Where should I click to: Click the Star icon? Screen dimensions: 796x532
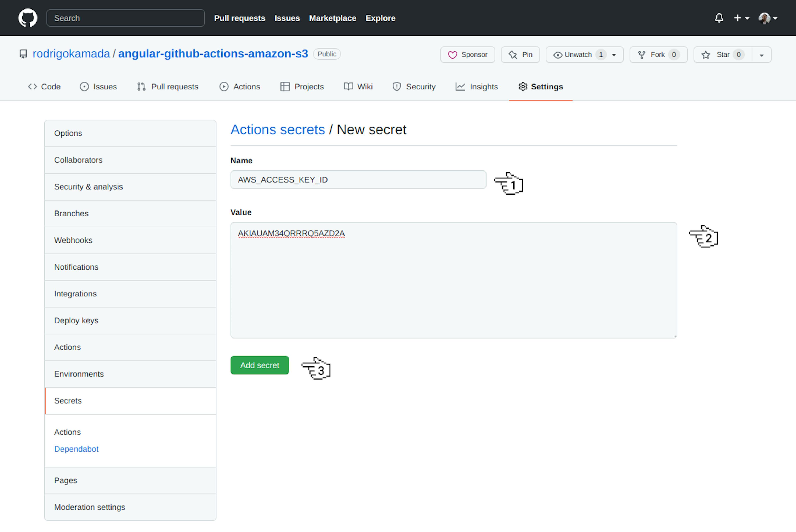pyautogui.click(x=706, y=55)
